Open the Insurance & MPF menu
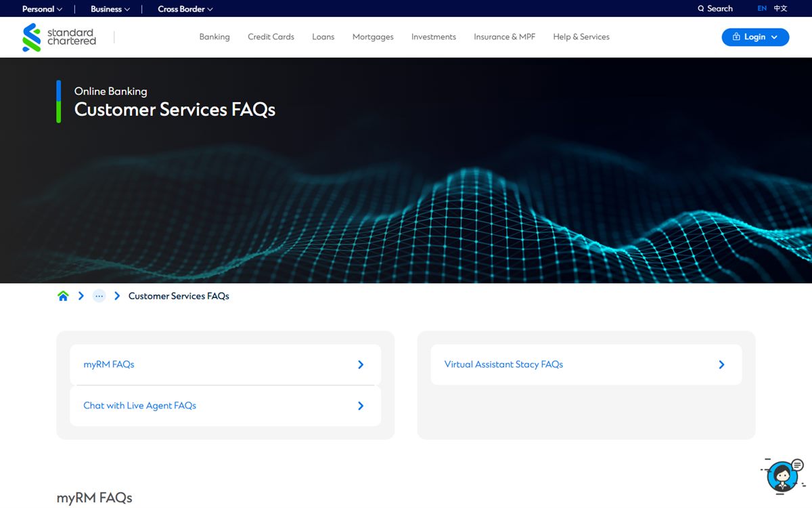The height and width of the screenshot is (508, 812). coord(505,37)
